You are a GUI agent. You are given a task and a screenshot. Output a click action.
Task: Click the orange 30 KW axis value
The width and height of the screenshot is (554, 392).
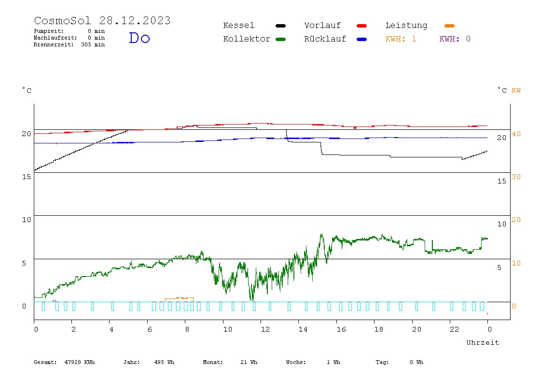tap(516, 177)
